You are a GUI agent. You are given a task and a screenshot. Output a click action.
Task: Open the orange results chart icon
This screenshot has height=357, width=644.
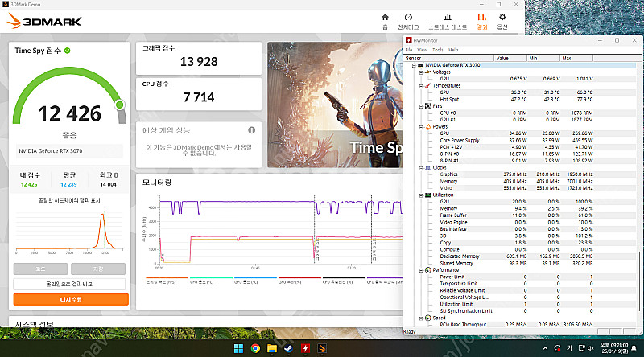[x=481, y=17]
